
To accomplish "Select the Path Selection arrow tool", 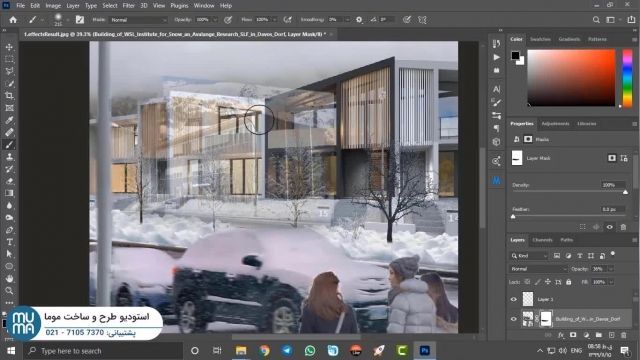I will tap(9, 254).
